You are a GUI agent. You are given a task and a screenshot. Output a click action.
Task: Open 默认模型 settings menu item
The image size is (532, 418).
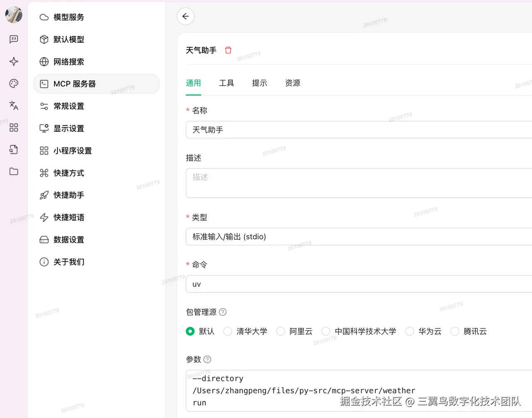tap(96, 39)
